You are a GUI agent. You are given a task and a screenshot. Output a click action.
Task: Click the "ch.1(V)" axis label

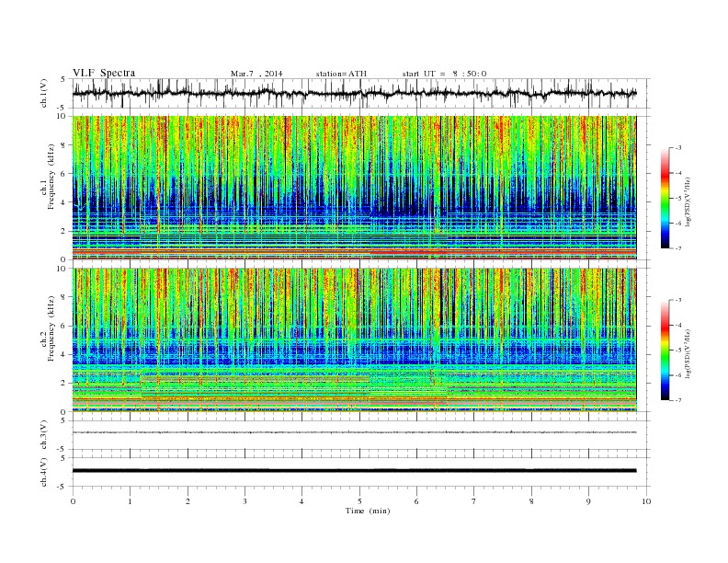coord(44,93)
